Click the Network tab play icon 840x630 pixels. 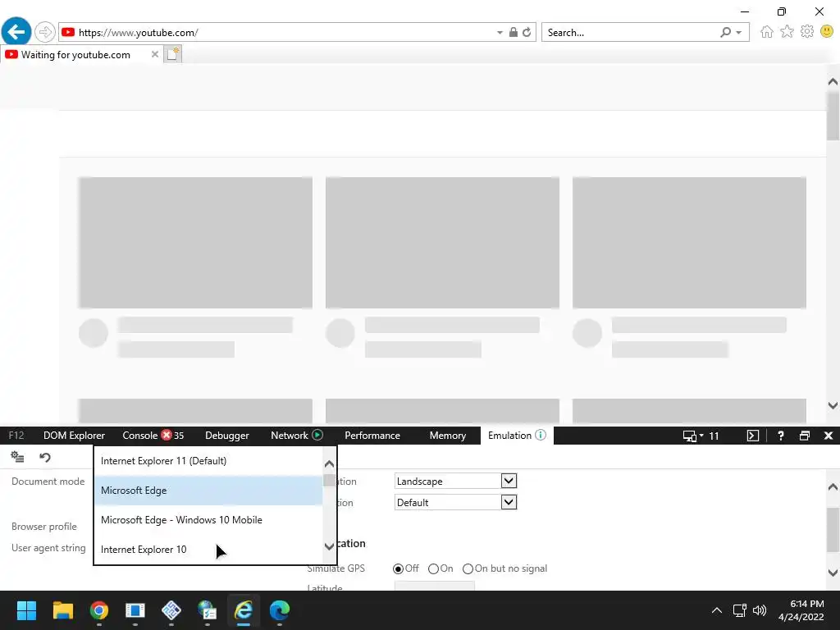(x=317, y=435)
